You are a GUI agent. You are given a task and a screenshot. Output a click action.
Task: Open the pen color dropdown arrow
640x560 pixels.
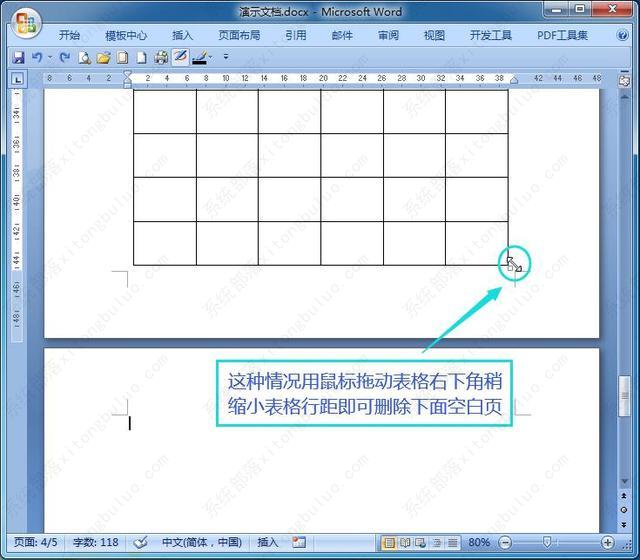211,58
